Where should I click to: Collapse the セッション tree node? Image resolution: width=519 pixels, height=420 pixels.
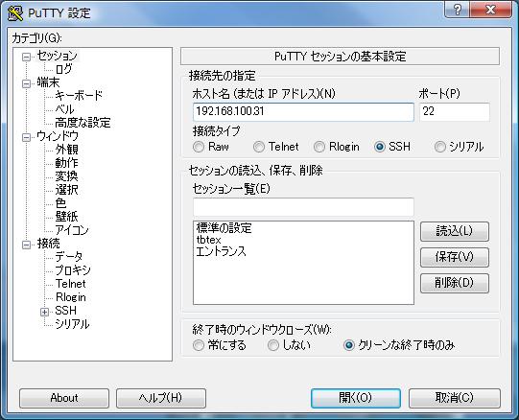tap(26, 57)
